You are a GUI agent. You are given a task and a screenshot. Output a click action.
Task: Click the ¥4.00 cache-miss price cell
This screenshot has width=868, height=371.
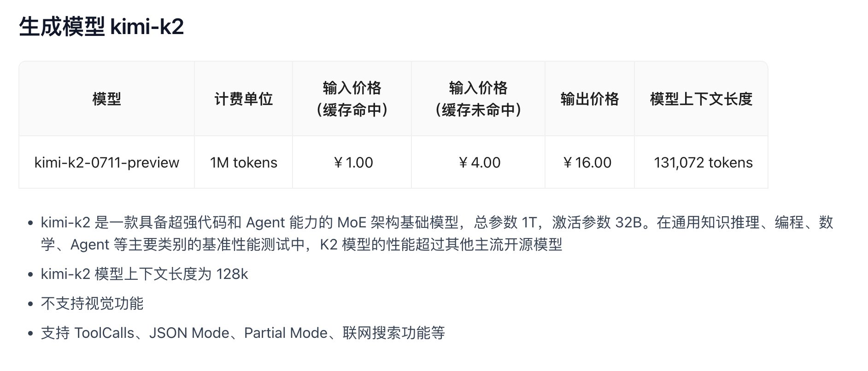pyautogui.click(x=479, y=162)
